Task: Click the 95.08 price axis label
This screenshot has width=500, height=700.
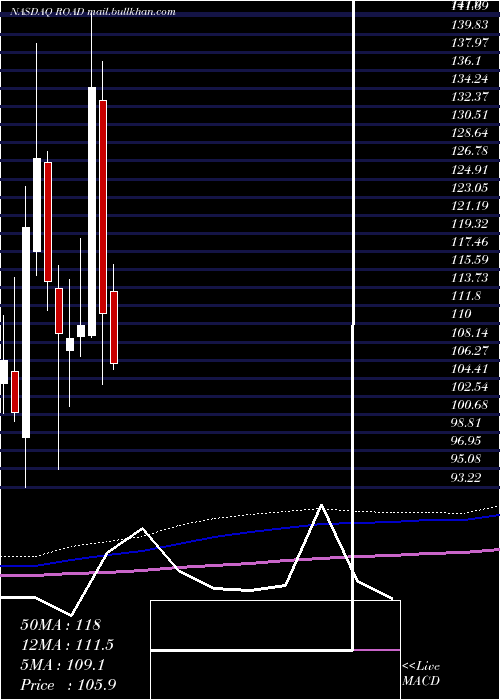Action: coord(467,459)
